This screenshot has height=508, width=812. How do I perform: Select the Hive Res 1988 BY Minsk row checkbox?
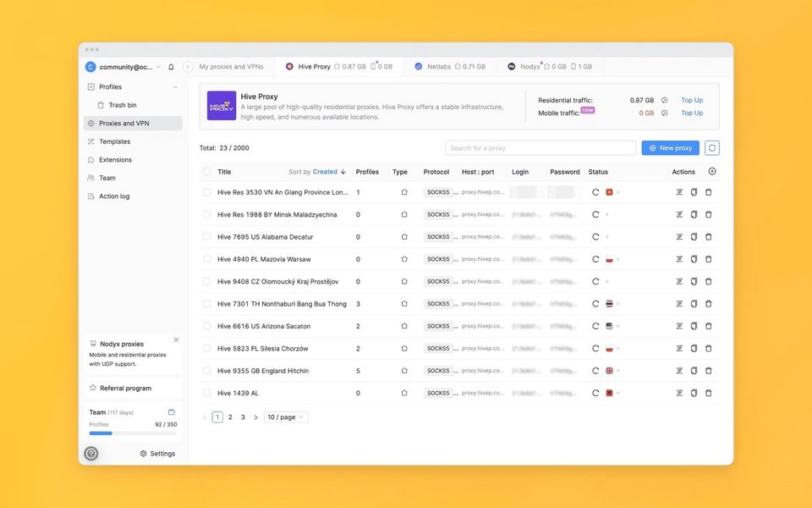pos(206,214)
